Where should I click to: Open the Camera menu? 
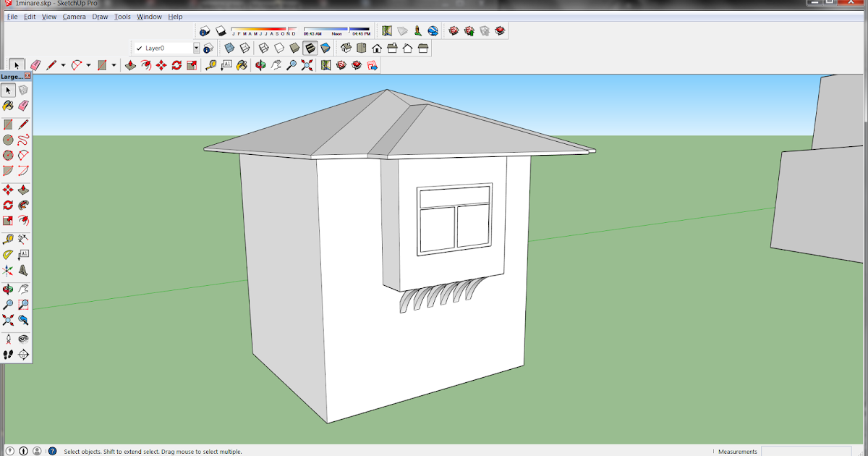(x=74, y=17)
